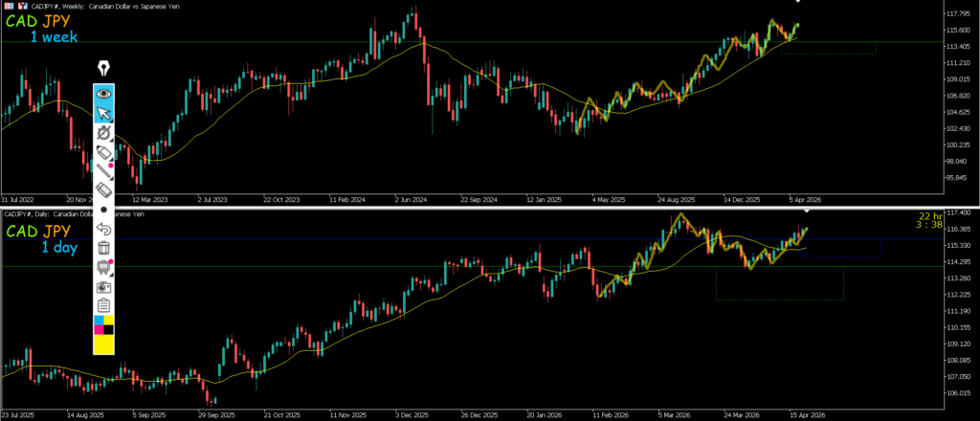Select the arrow cursor tool
This screenshot has width=980, height=421.
[x=104, y=113]
